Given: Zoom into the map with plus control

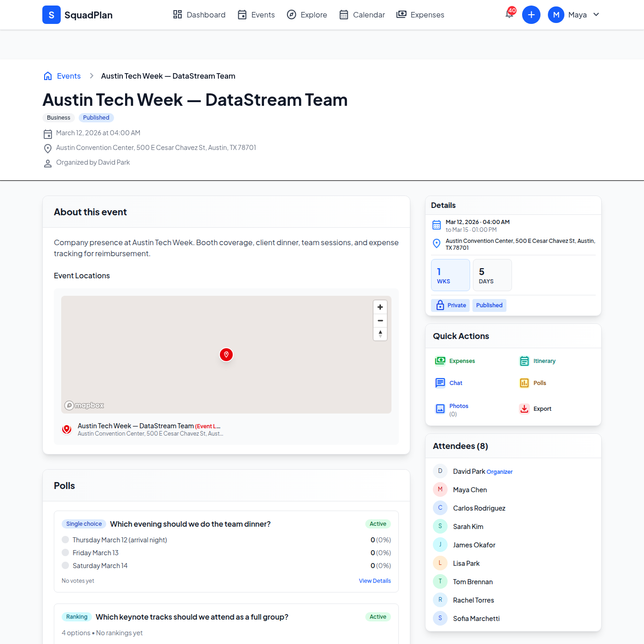Looking at the screenshot, I should point(380,306).
